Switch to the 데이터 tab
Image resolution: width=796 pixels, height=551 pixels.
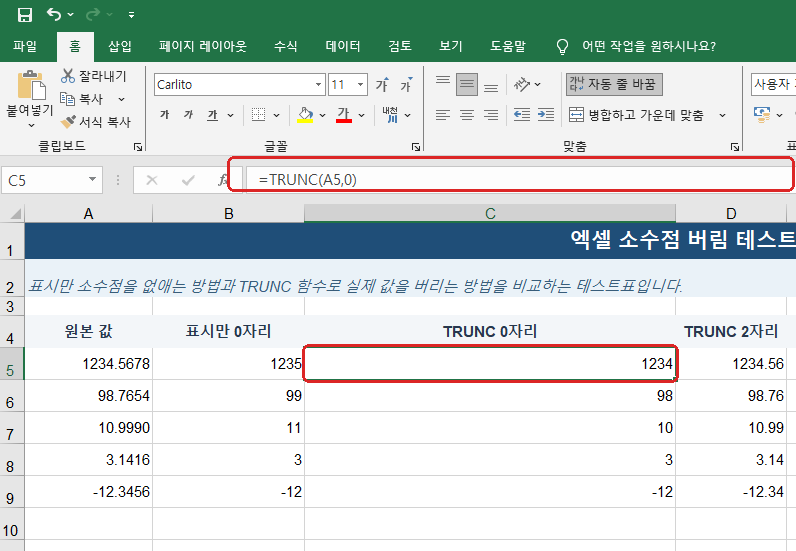pos(343,46)
